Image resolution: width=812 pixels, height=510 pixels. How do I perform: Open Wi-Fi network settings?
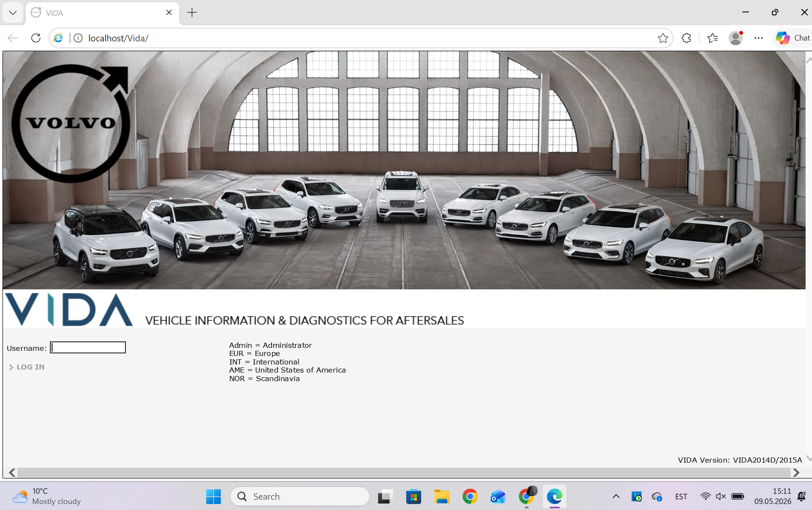(705, 496)
